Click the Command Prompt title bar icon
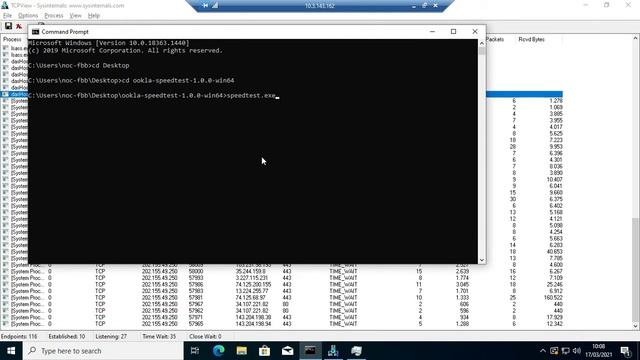Image resolution: width=640 pixels, height=360 pixels. click(36, 31)
